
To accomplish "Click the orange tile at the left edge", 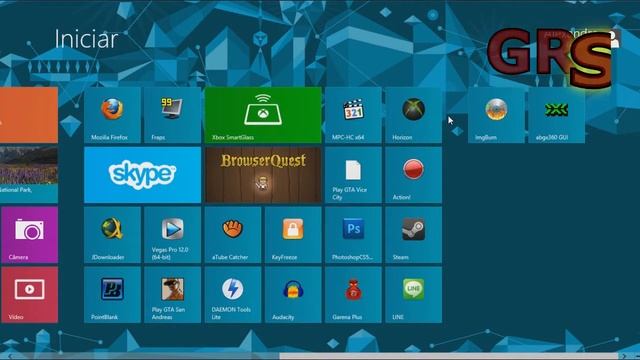I will click(x=29, y=115).
